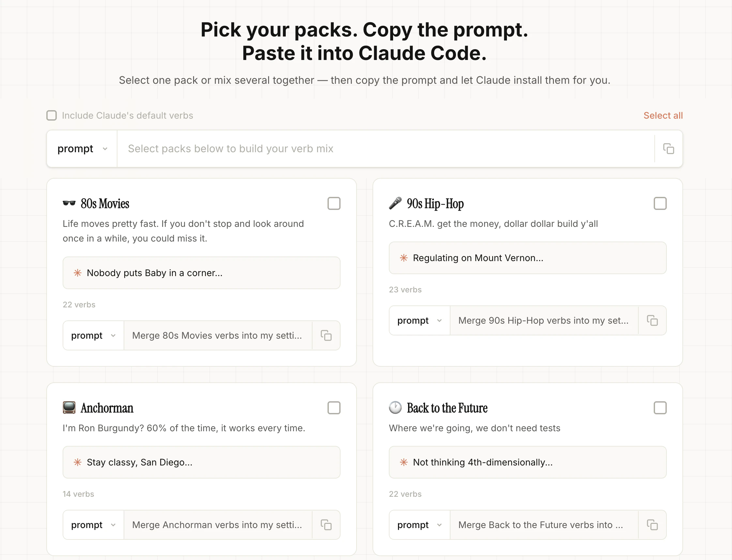Open the prompt dropdown in 90s Hip-Hop card
Image resolution: width=732 pixels, height=560 pixels.
[419, 320]
